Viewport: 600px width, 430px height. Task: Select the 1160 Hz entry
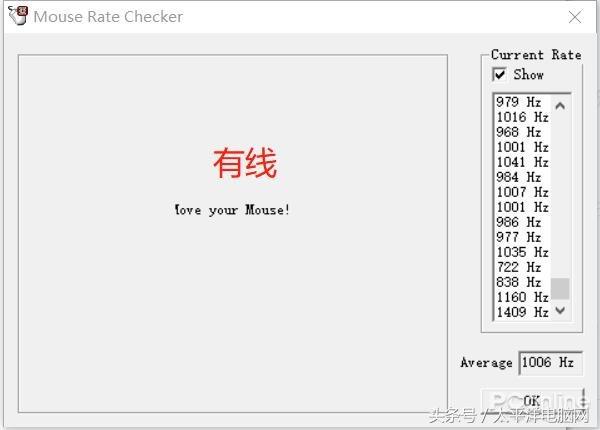coord(522,297)
